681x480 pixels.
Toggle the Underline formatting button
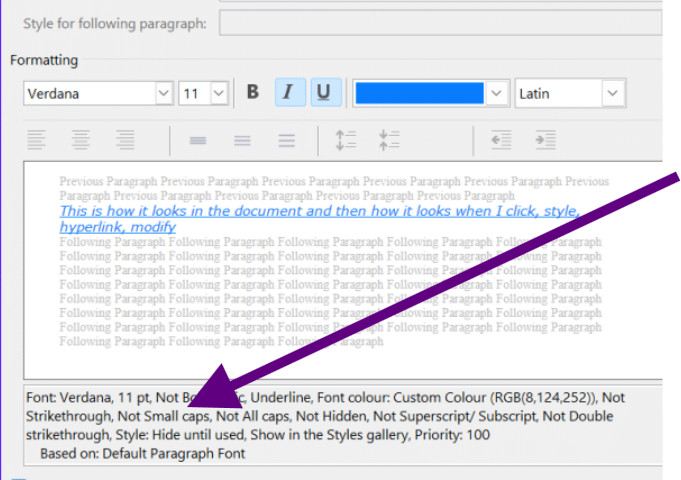[x=325, y=92]
